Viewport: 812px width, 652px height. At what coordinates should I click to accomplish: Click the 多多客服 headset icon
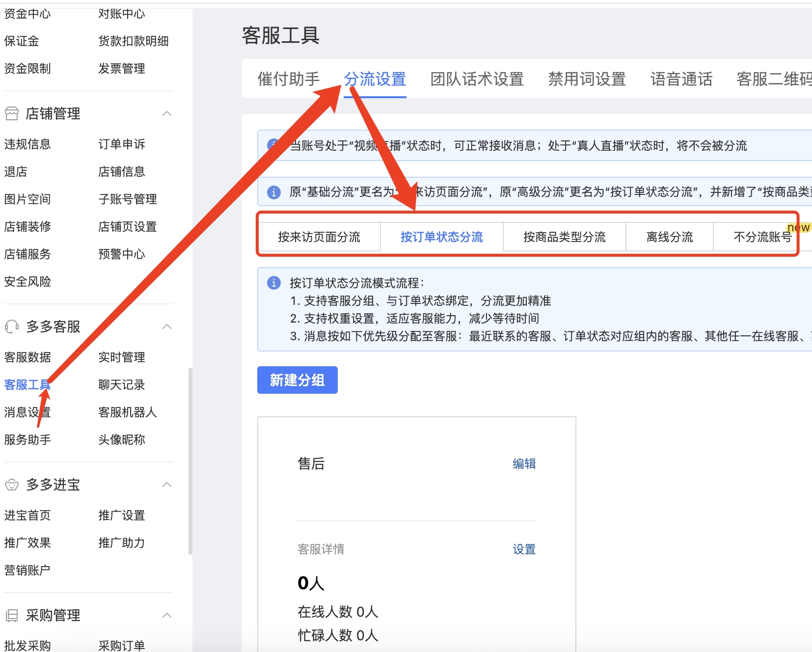coord(12,326)
